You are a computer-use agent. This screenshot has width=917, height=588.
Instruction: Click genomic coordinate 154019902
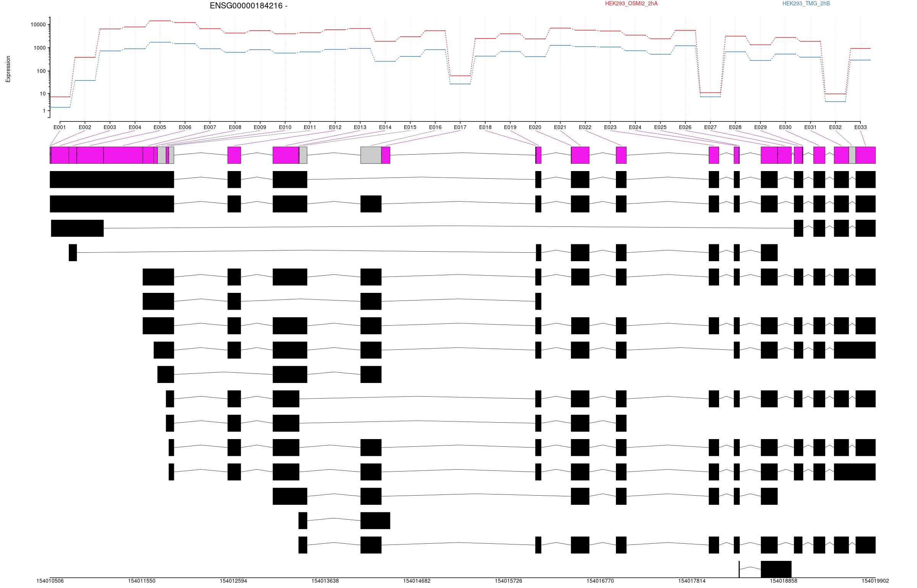click(875, 581)
